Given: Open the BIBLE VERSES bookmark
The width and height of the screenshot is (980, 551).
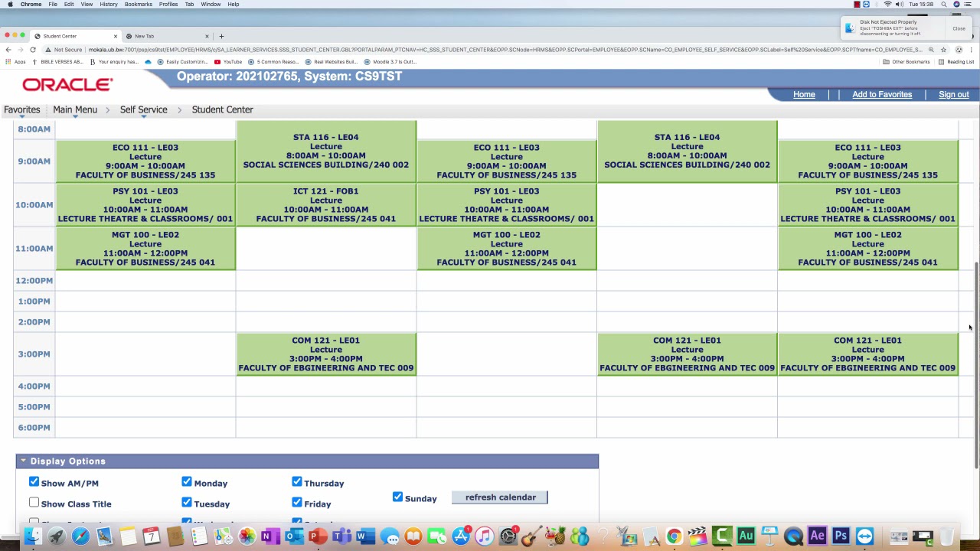Looking at the screenshot, I should tap(57, 62).
